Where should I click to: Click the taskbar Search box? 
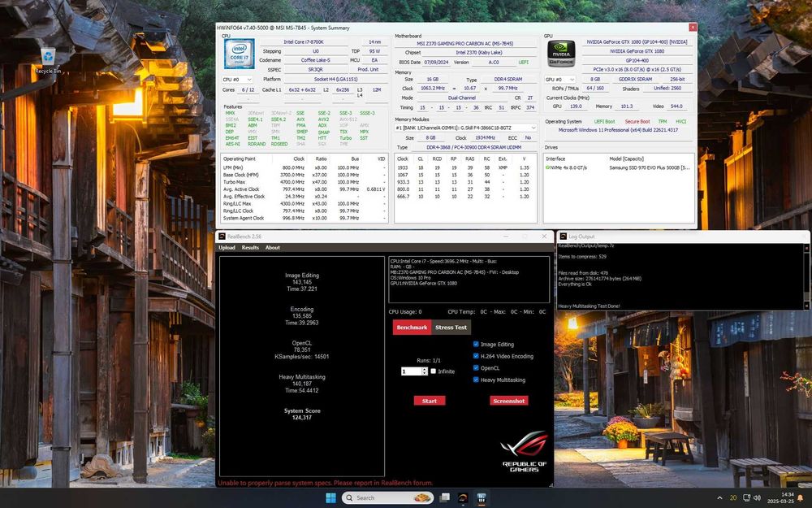387,497
